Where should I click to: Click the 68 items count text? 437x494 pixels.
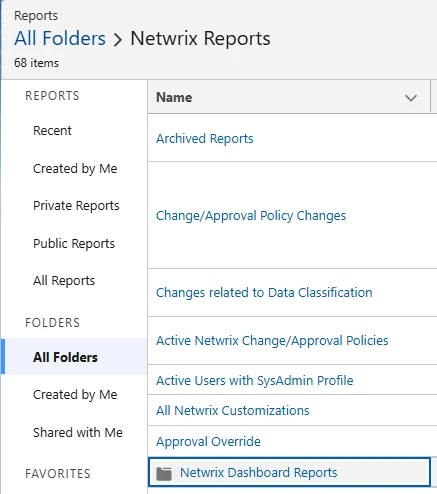[x=36, y=63]
